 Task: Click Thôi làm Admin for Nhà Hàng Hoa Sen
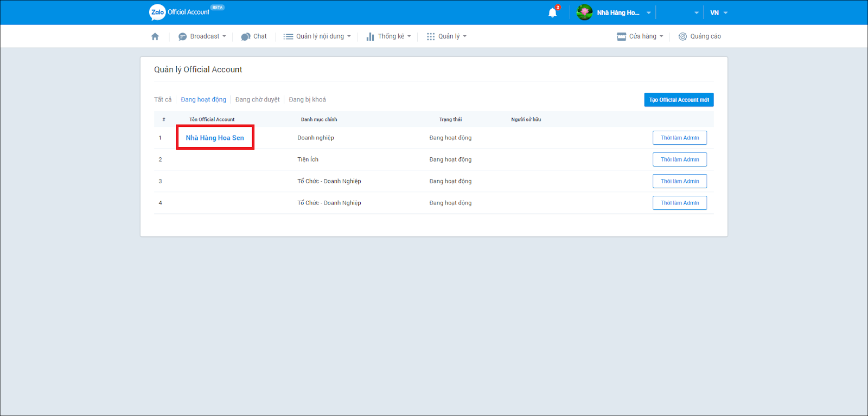pos(680,138)
